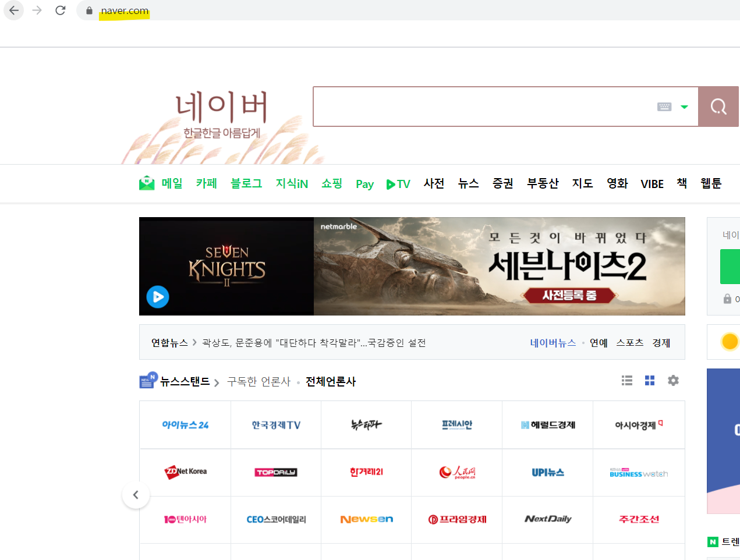Open the 곽상도, 문준용 news headline
Image resolution: width=740 pixels, height=560 pixels.
pos(314,343)
